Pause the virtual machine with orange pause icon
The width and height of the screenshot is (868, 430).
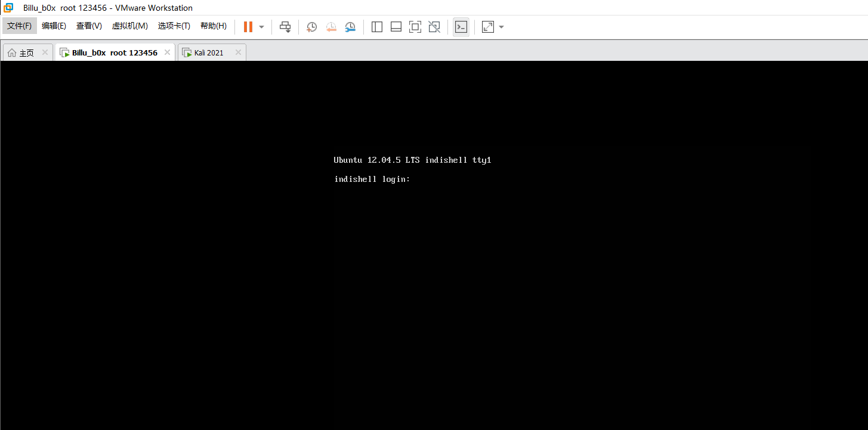248,27
